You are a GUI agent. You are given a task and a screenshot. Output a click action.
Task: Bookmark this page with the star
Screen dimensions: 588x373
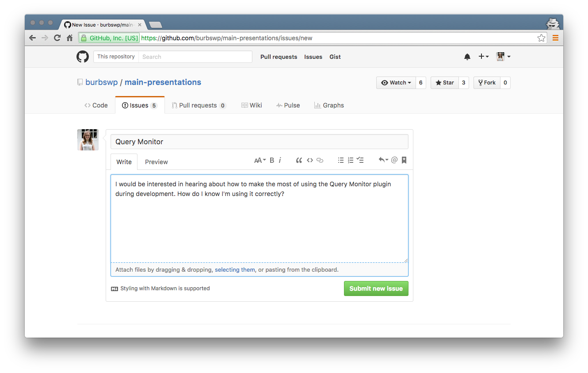pyautogui.click(x=541, y=38)
